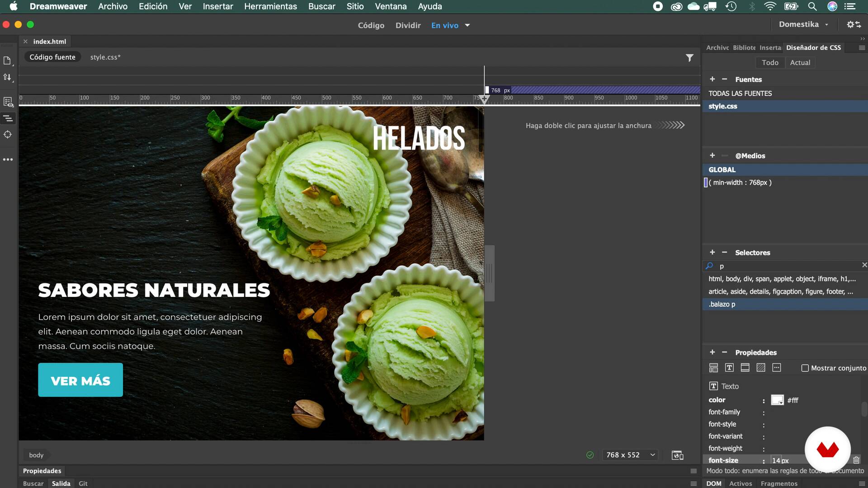
Task: Select the .balazo p selector
Action: [785, 304]
